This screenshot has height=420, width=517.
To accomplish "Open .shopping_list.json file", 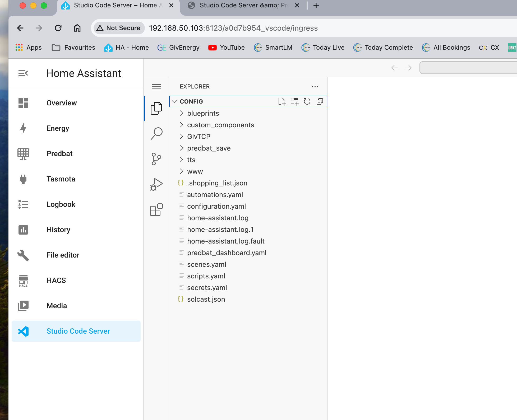I will 248,183.
